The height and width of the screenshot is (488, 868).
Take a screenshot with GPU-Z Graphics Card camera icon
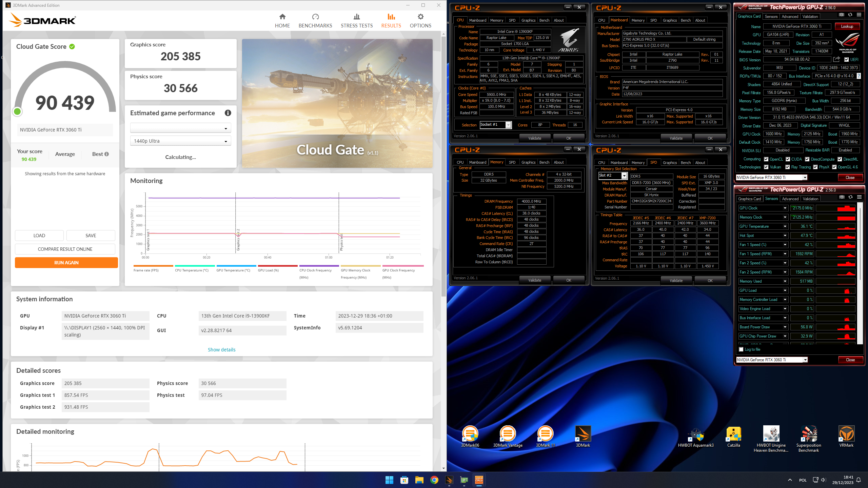841,15
